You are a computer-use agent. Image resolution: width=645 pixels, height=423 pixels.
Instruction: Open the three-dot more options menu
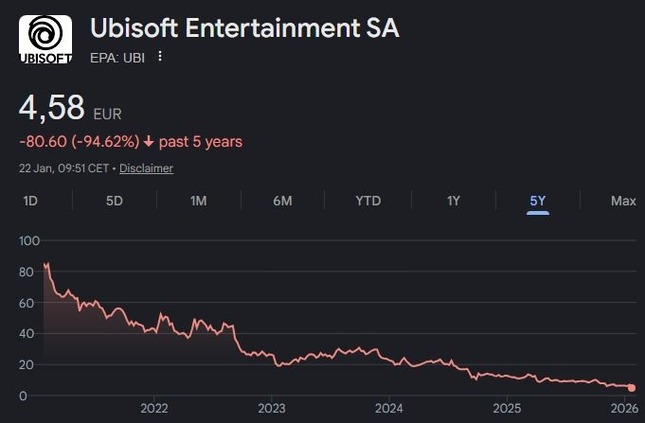click(x=159, y=56)
